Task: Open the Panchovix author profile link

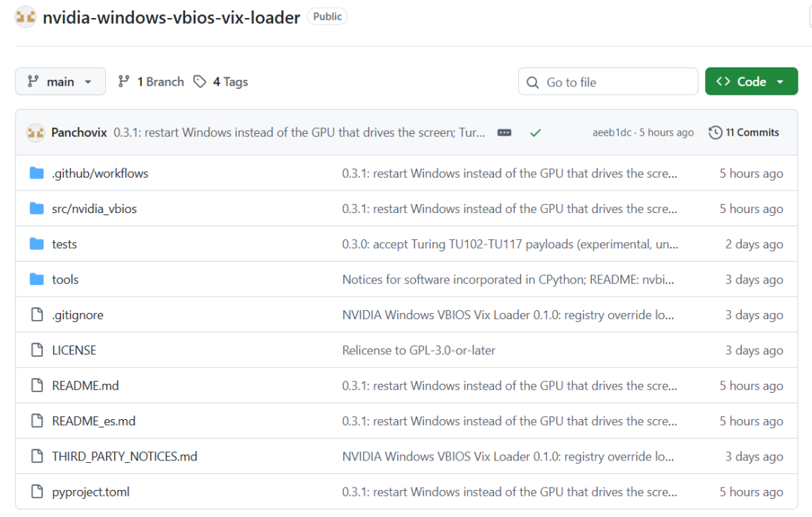Action: tap(79, 132)
